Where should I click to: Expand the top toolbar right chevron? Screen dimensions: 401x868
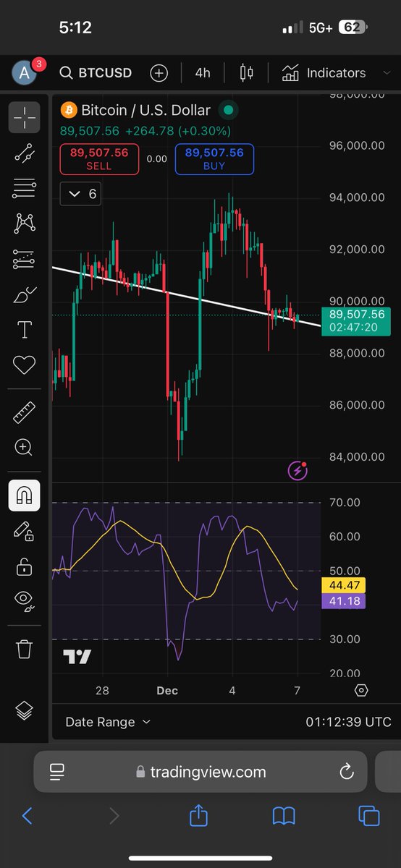pos(386,73)
